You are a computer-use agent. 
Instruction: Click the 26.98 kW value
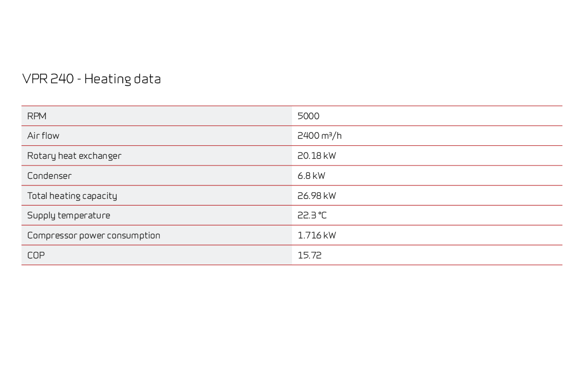point(317,196)
